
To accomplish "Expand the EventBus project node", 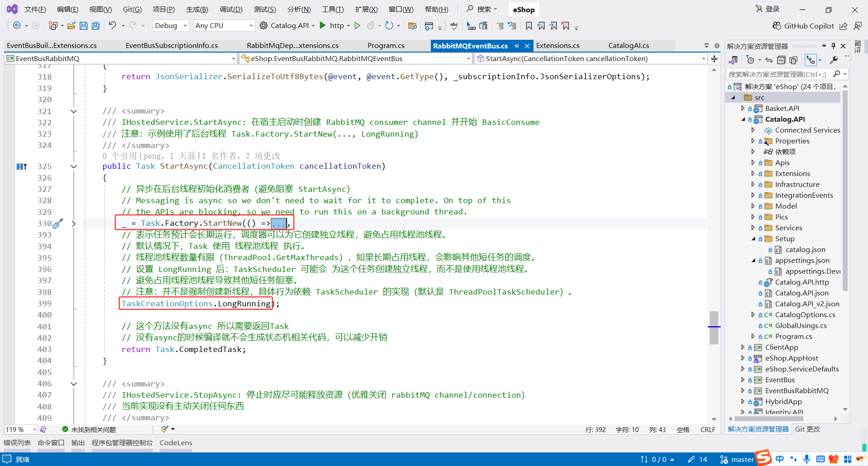I will tap(744, 380).
